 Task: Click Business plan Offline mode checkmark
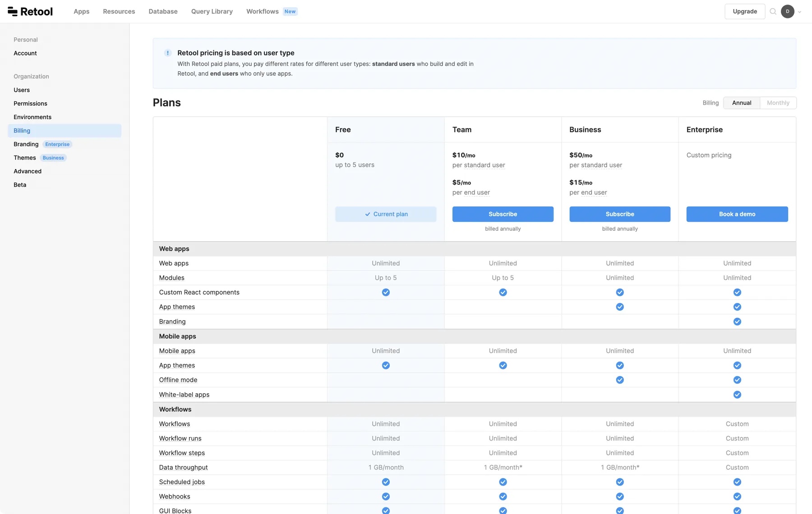coord(620,380)
